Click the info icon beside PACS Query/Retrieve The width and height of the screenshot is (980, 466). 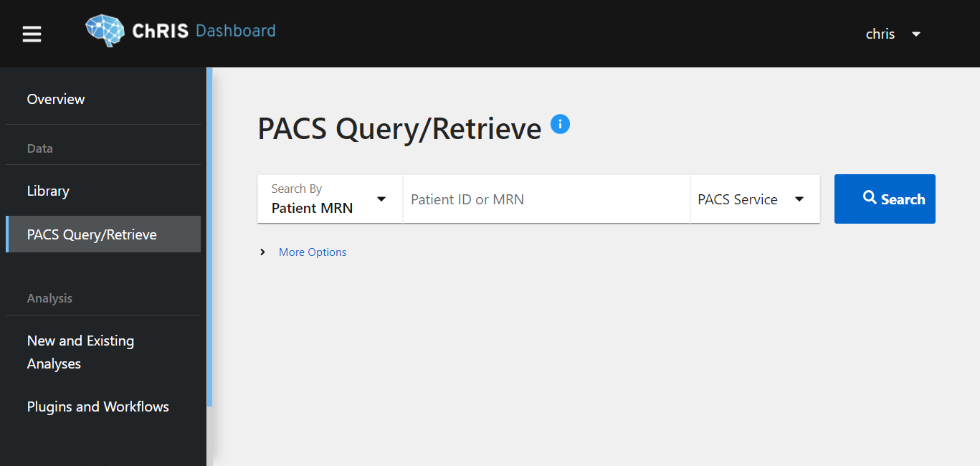560,123
